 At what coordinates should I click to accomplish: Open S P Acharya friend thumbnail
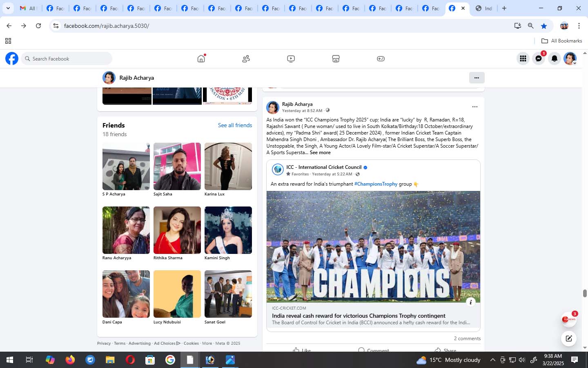point(126,166)
